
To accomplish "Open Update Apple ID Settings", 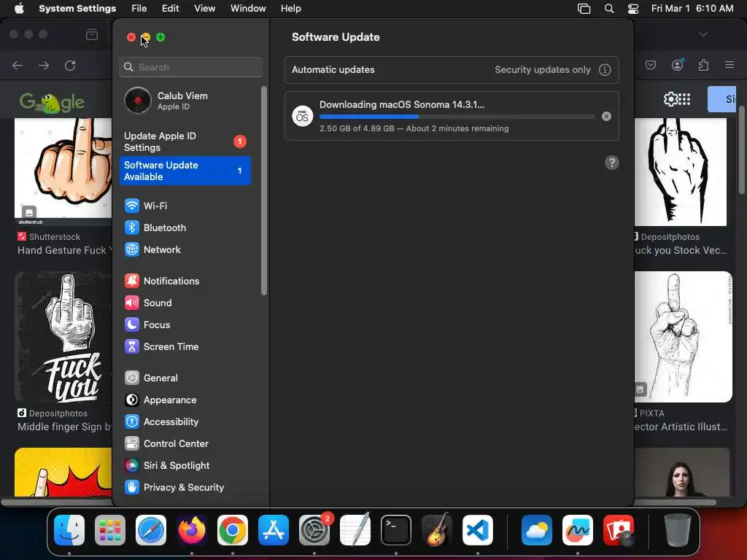I will (185, 142).
